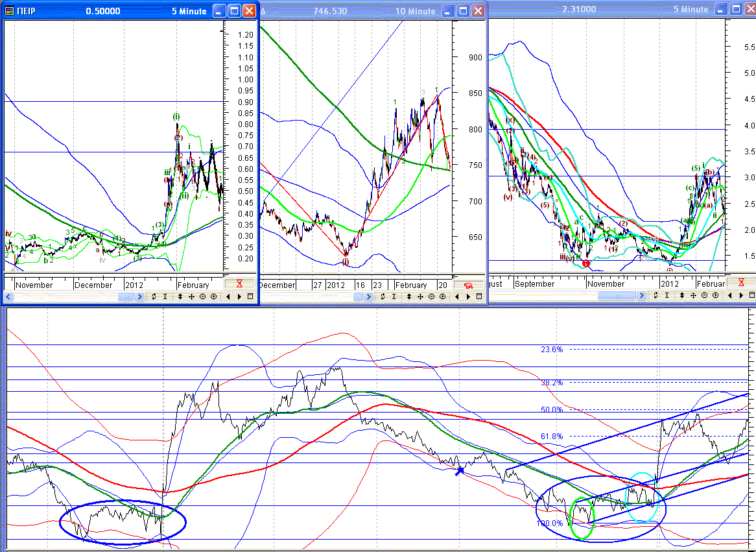Click vertical stretch arrows in the 2.31000 chart

pos(681,295)
